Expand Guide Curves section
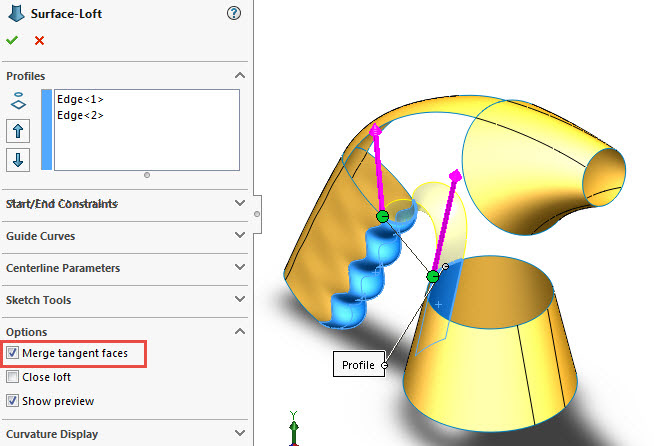 tap(240, 235)
